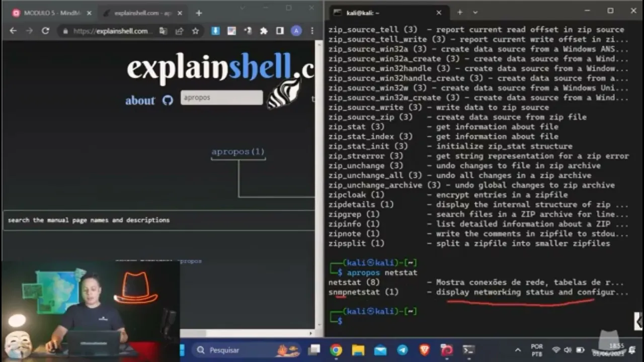Close the kali@kali terminal tab

(x=439, y=13)
